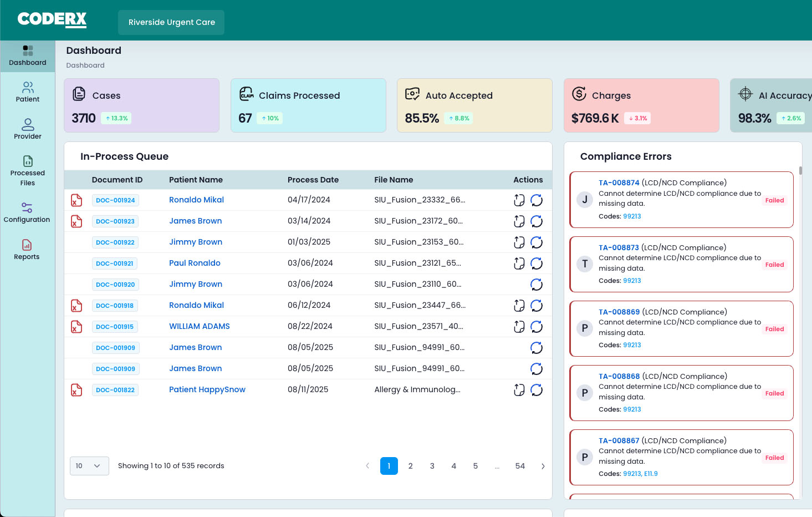The height and width of the screenshot is (517, 812).
Task: Click the Compliance Errors panel scrollbar
Action: 800,170
